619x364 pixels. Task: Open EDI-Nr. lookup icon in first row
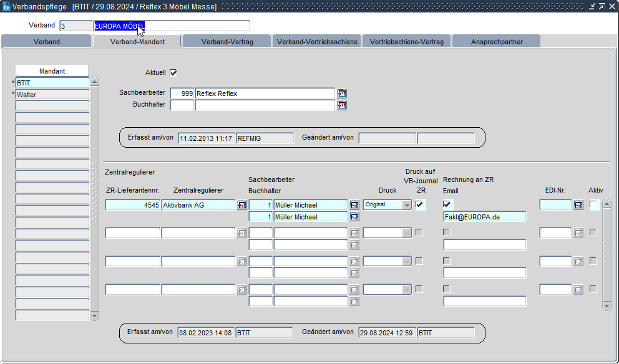(578, 205)
